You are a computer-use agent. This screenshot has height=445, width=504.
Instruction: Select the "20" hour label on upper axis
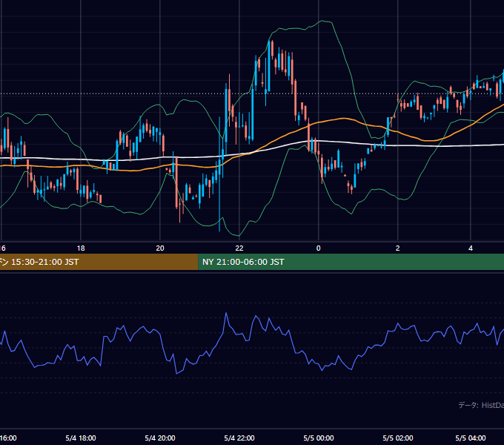tap(160, 248)
